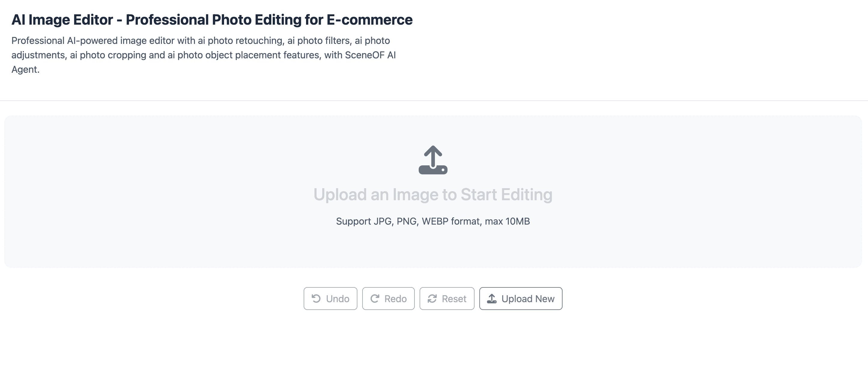Viewport: 868px width, 374px height.
Task: Click the "AI Image Editor" page heading
Action: [x=62, y=20]
